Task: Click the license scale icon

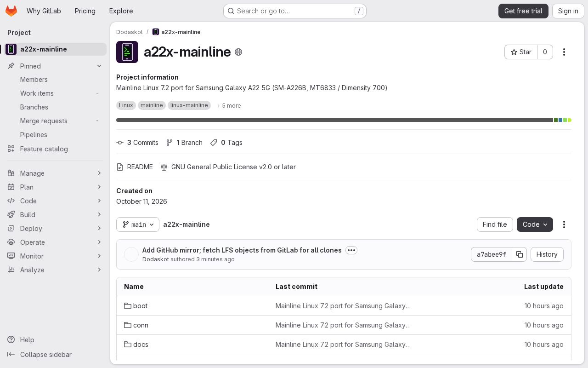Action: pos(164,167)
